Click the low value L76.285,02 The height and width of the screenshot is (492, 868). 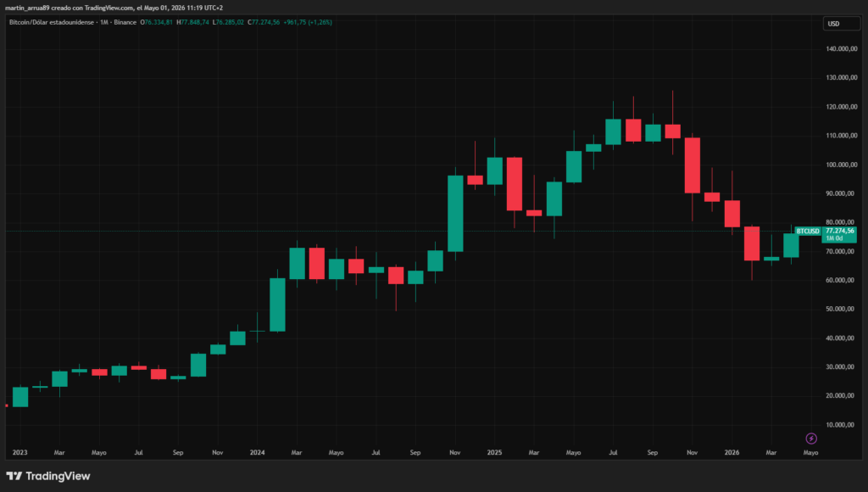[x=228, y=22]
